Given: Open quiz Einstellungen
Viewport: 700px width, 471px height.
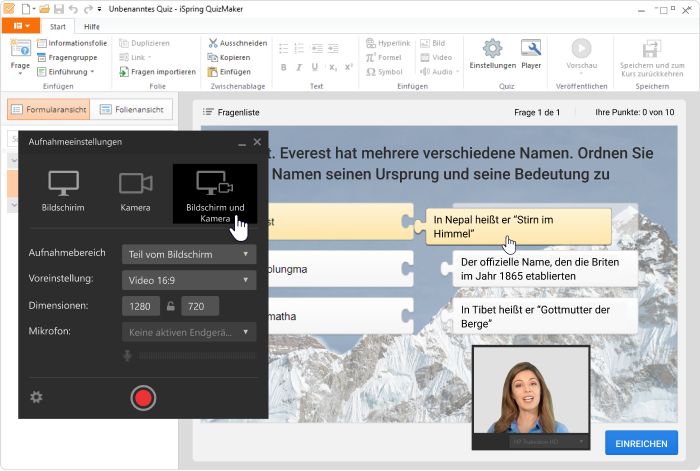Looking at the screenshot, I should point(492,54).
